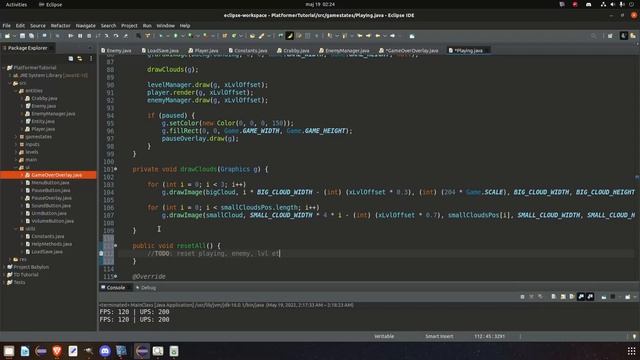Click the Resume debug toolbar icon
Image resolution: width=640 pixels, height=360 pixels.
tap(71, 36)
